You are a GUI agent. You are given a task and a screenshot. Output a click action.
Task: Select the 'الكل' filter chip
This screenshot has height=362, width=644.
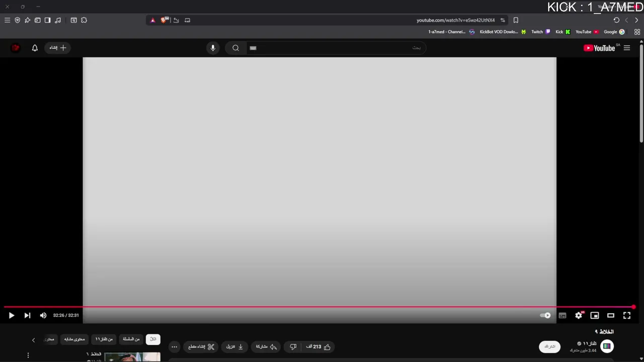pos(153,339)
